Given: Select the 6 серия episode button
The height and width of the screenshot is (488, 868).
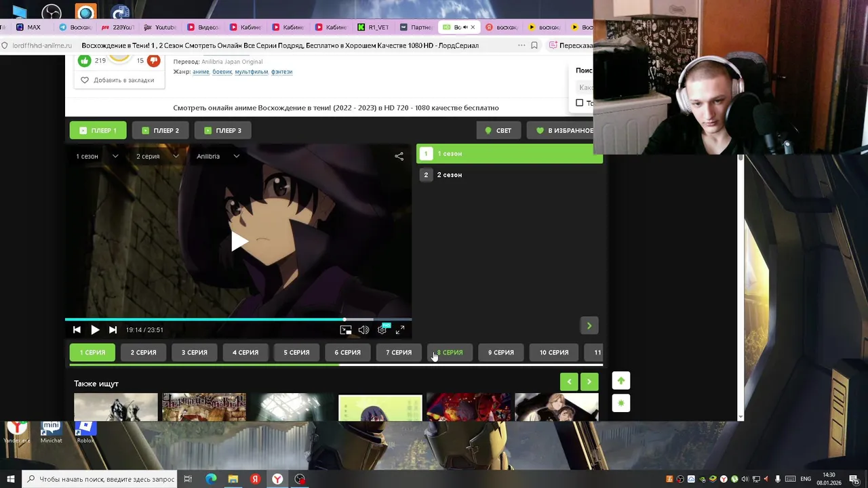Looking at the screenshot, I should pos(347,352).
